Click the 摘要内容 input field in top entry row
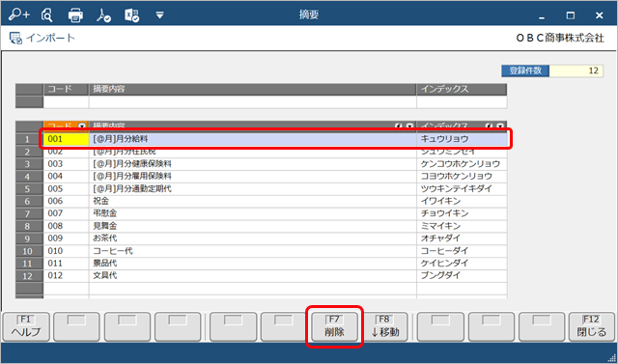The width and height of the screenshot is (618, 364). coord(253,102)
